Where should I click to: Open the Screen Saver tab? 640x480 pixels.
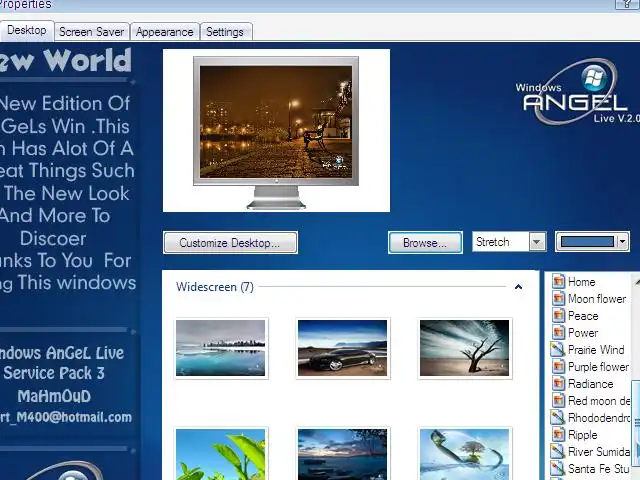click(91, 32)
